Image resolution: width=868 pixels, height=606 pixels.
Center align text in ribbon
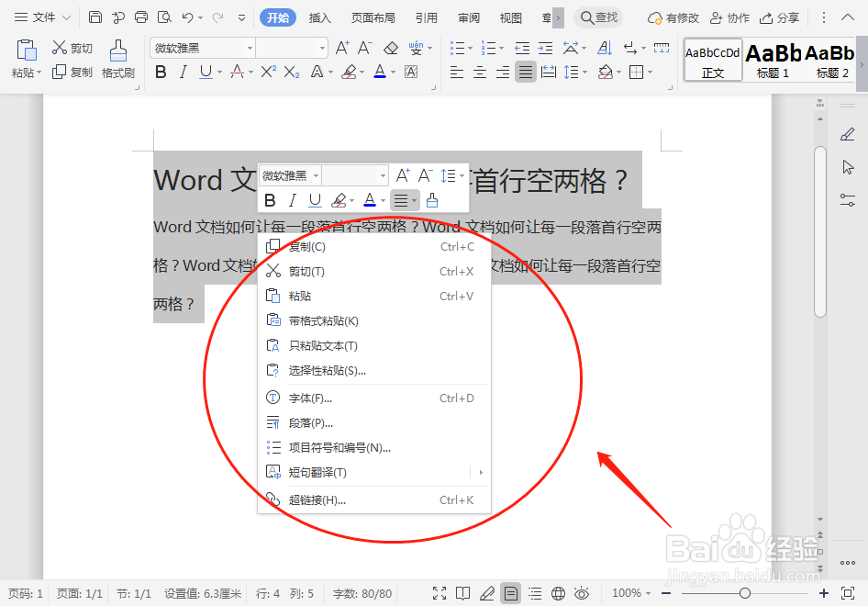coord(480,72)
